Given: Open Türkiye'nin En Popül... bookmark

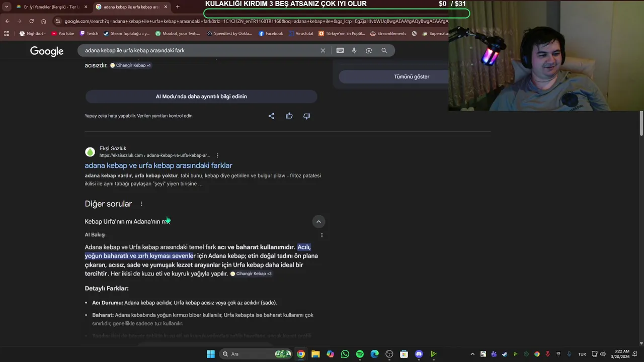Looking at the screenshot, I should pyautogui.click(x=342, y=34).
